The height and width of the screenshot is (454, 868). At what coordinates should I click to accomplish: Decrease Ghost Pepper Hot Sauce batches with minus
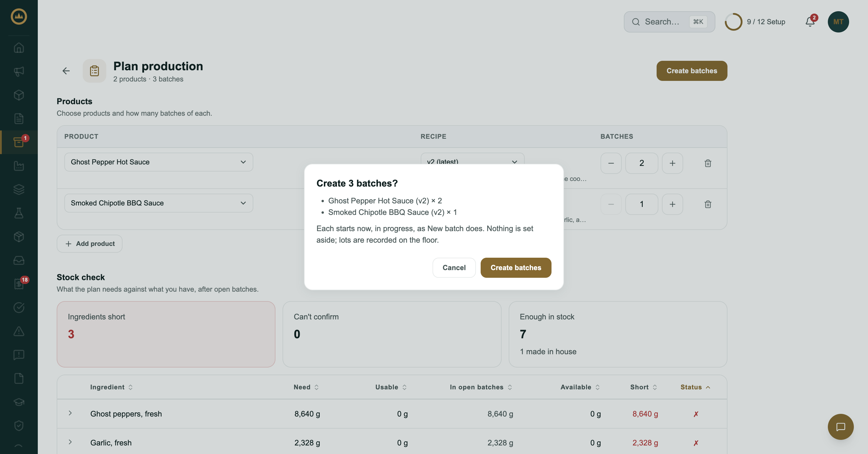coord(611,163)
